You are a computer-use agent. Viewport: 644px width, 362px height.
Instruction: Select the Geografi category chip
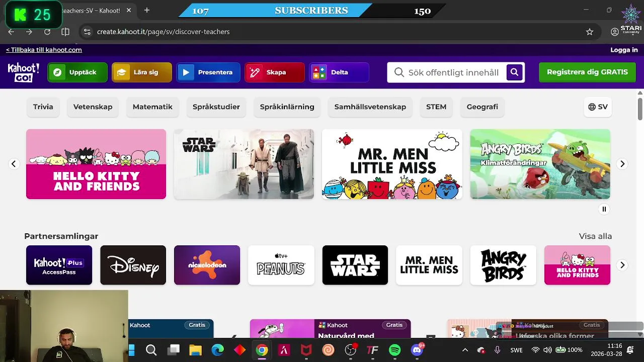click(x=482, y=107)
